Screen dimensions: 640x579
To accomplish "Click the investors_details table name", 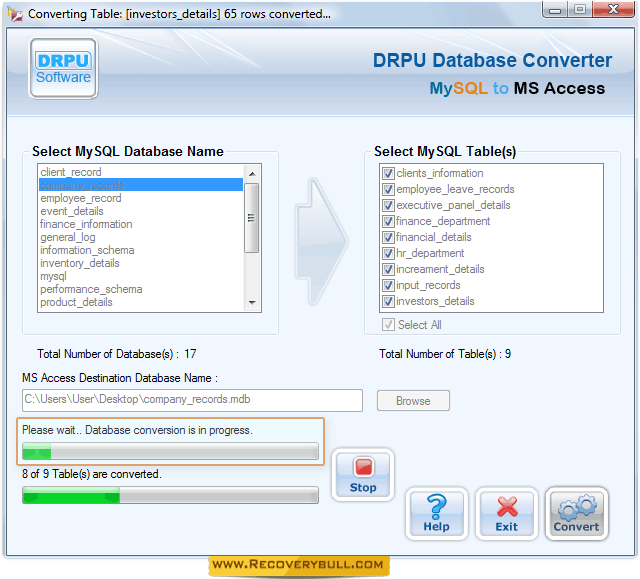I will tap(435, 301).
